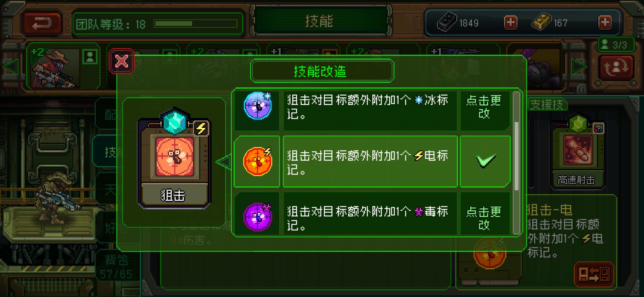Add more gold bars with plus icon
Viewport: 644px width, 297px height.
(605, 23)
